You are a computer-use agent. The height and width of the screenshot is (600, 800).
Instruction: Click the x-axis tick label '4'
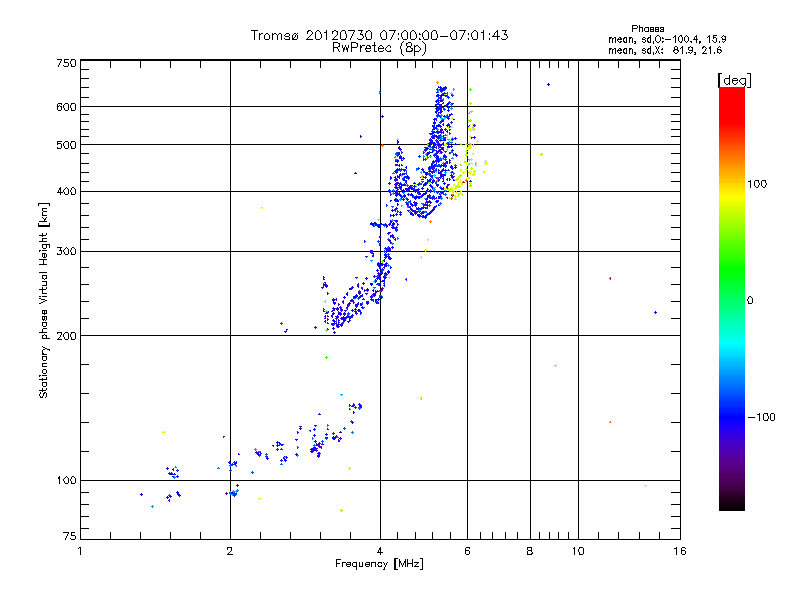pyautogui.click(x=380, y=551)
